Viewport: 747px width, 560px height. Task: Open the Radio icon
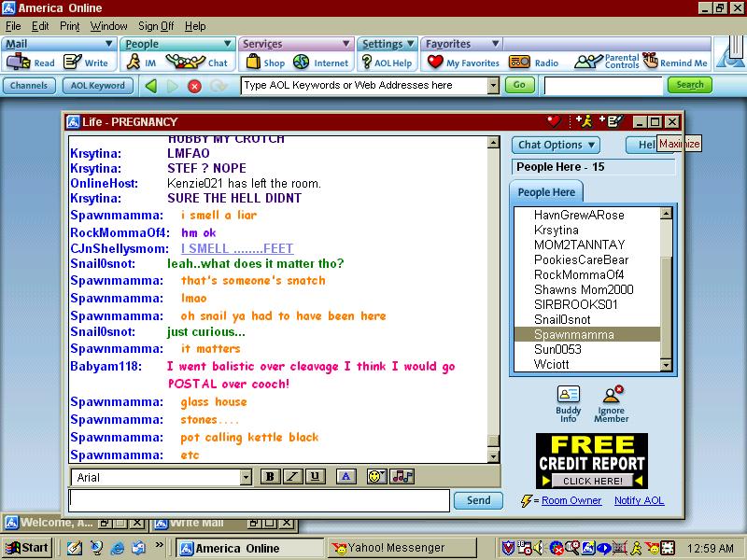pyautogui.click(x=533, y=63)
